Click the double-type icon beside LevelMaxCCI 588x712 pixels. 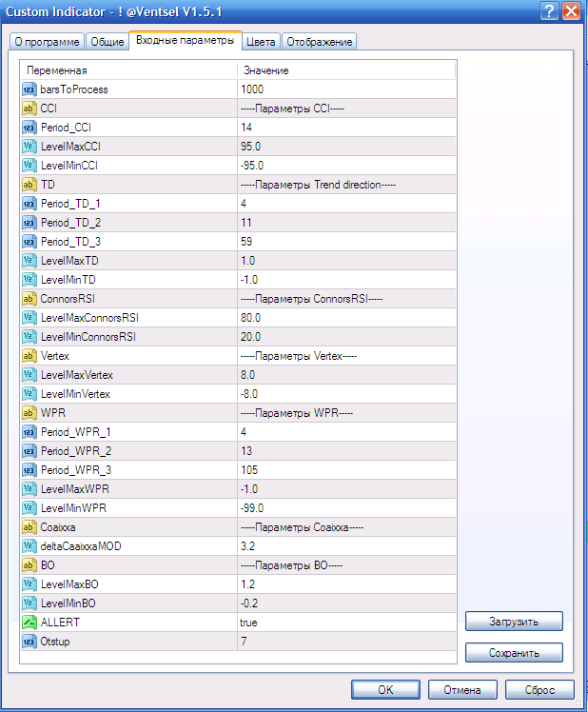[29, 147]
